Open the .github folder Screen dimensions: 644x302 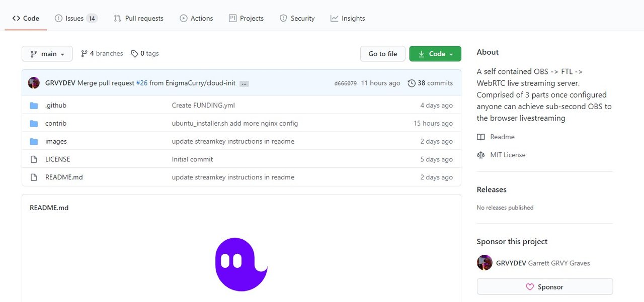56,106
